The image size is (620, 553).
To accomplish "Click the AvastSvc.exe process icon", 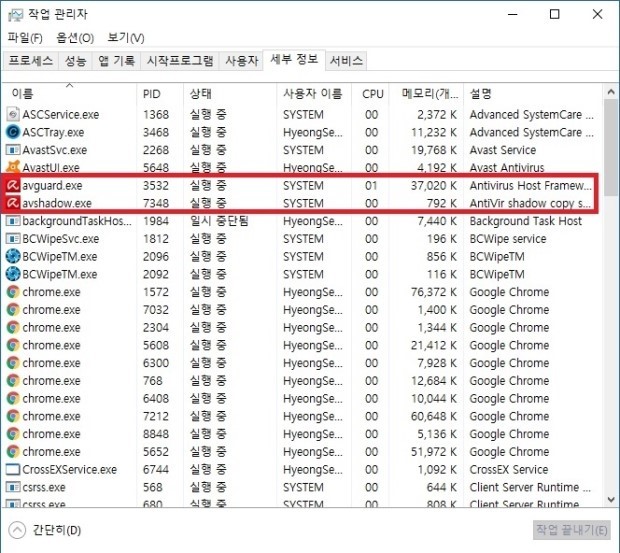I will pos(13,150).
